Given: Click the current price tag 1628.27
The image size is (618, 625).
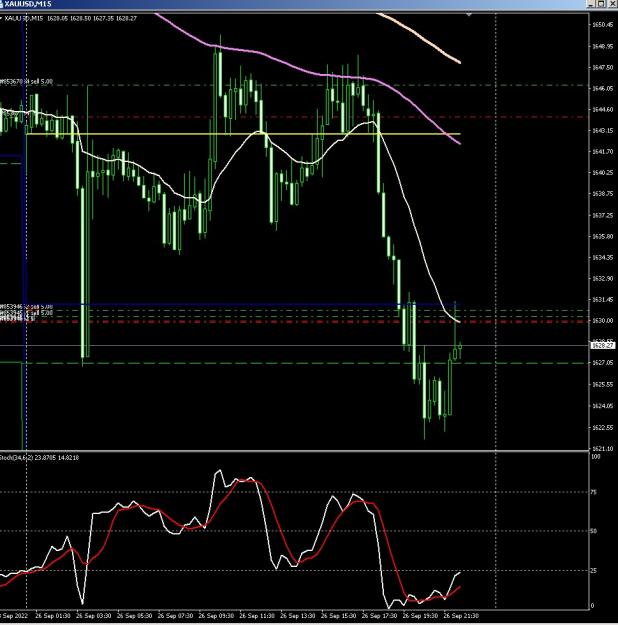Looking at the screenshot, I should pos(602,346).
